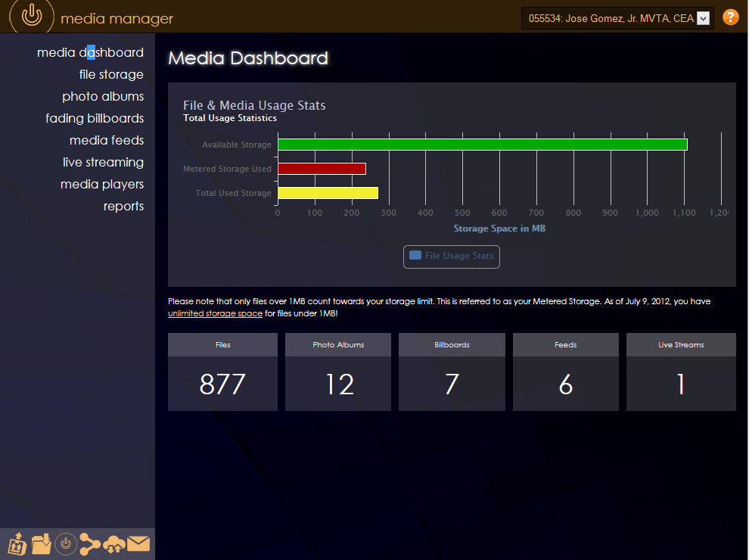Open the file import folder icon at bottom
This screenshot has height=560, width=749.
41,543
